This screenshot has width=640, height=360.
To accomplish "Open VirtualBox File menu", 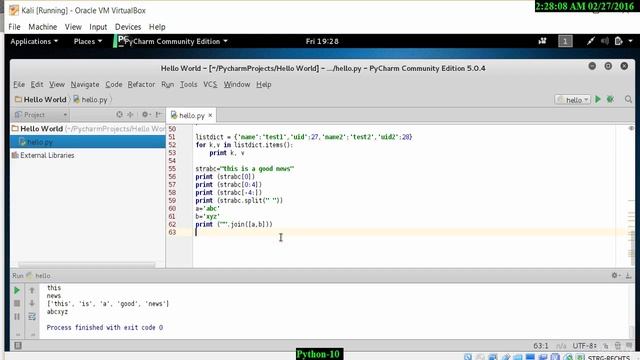I will click(14, 27).
